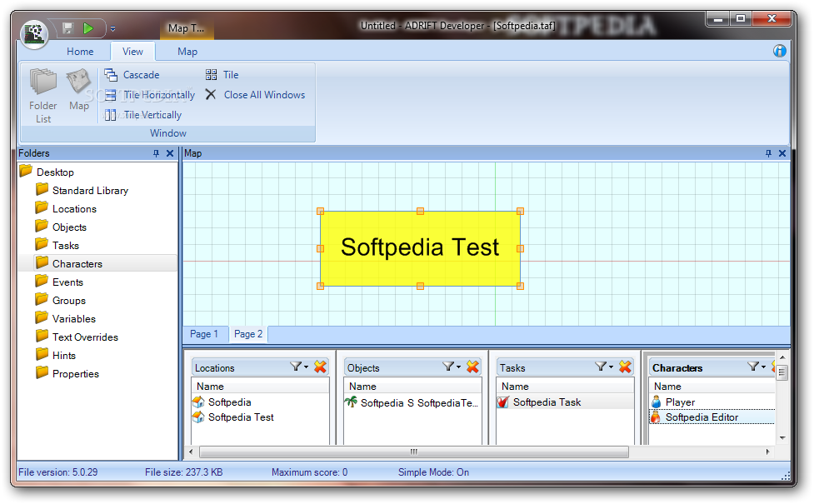814x504 pixels.
Task: Open the Standard Library folder
Action: point(90,191)
